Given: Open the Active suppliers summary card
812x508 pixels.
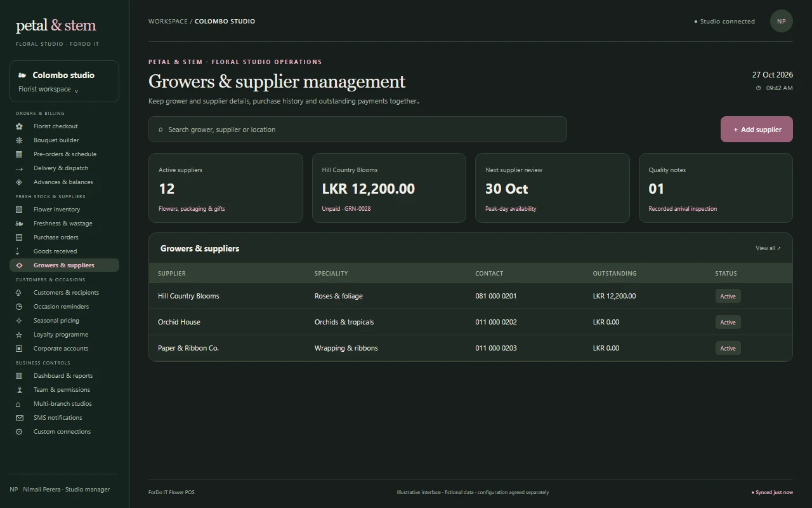Looking at the screenshot, I should (x=226, y=188).
